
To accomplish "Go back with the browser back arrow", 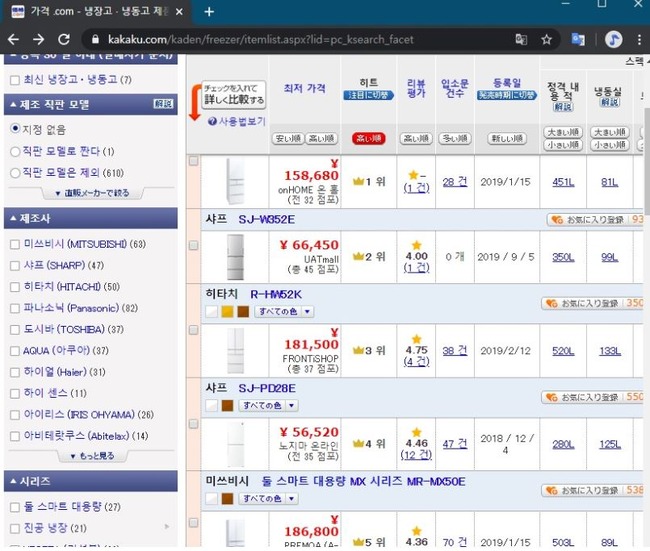I will (13, 39).
